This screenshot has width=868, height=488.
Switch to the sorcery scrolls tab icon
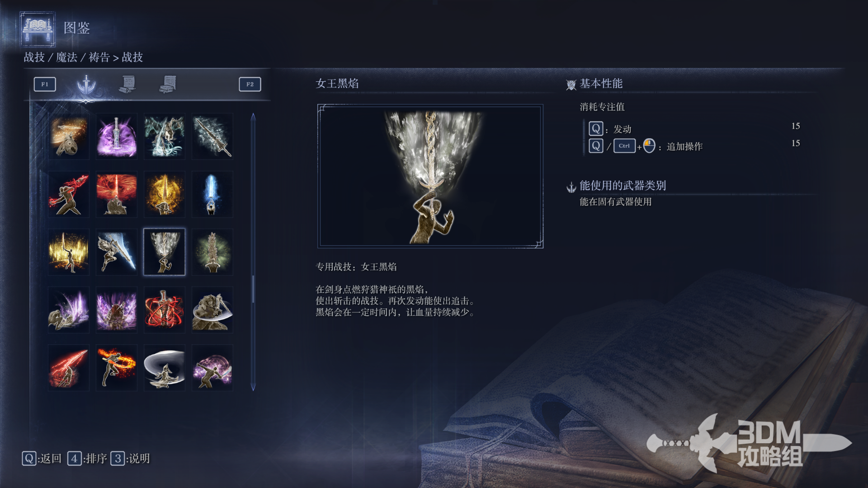pyautogui.click(x=128, y=84)
